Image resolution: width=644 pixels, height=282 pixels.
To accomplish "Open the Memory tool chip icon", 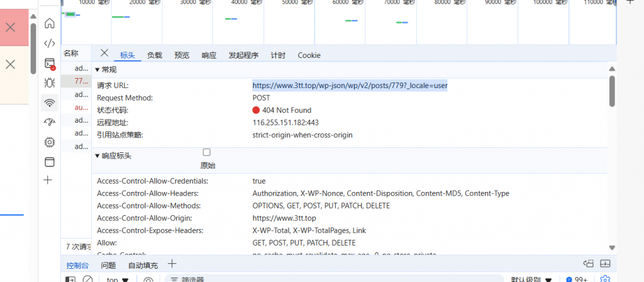I will point(49,142).
